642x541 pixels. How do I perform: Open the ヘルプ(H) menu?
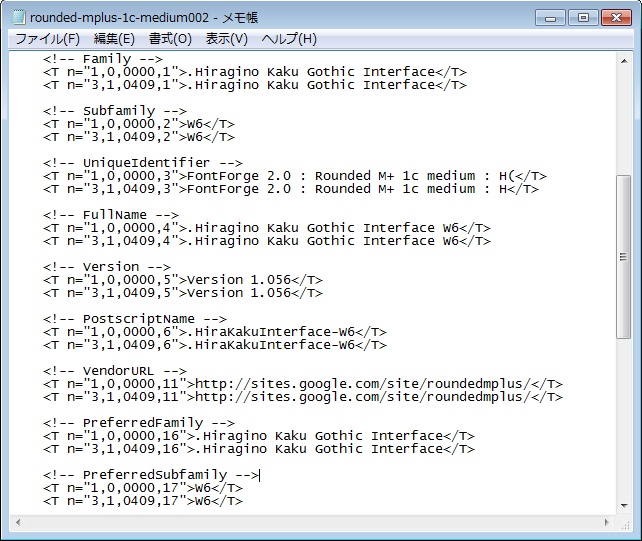pos(289,39)
